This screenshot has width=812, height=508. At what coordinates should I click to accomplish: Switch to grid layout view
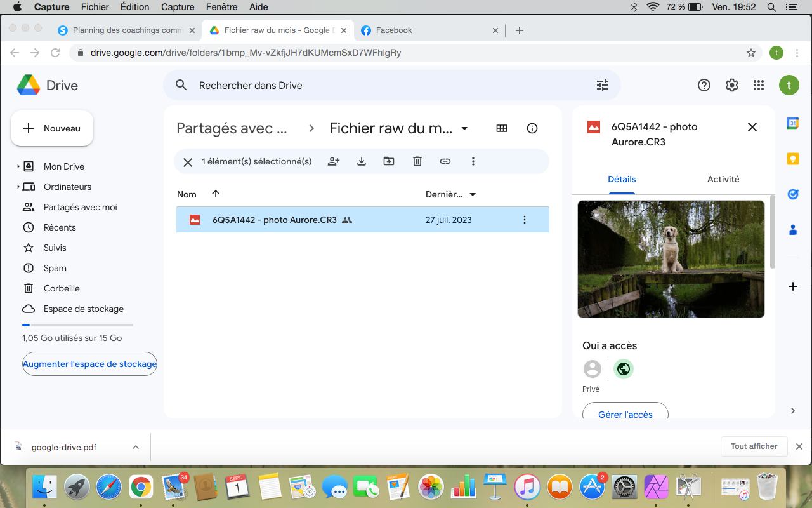502,128
